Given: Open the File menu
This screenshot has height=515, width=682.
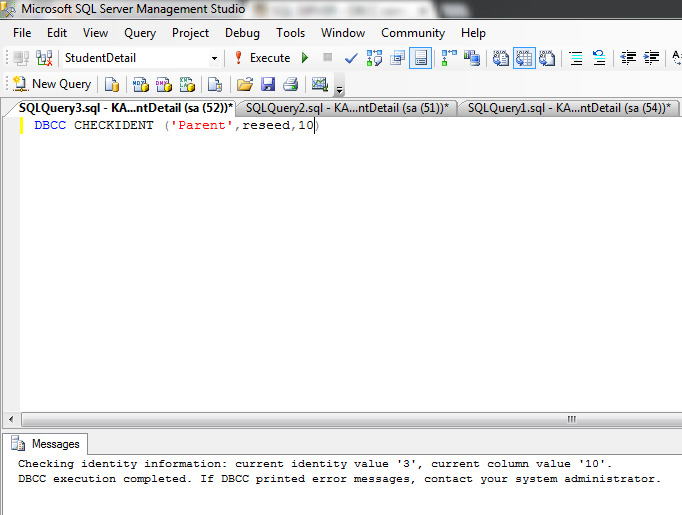Looking at the screenshot, I should 22,33.
